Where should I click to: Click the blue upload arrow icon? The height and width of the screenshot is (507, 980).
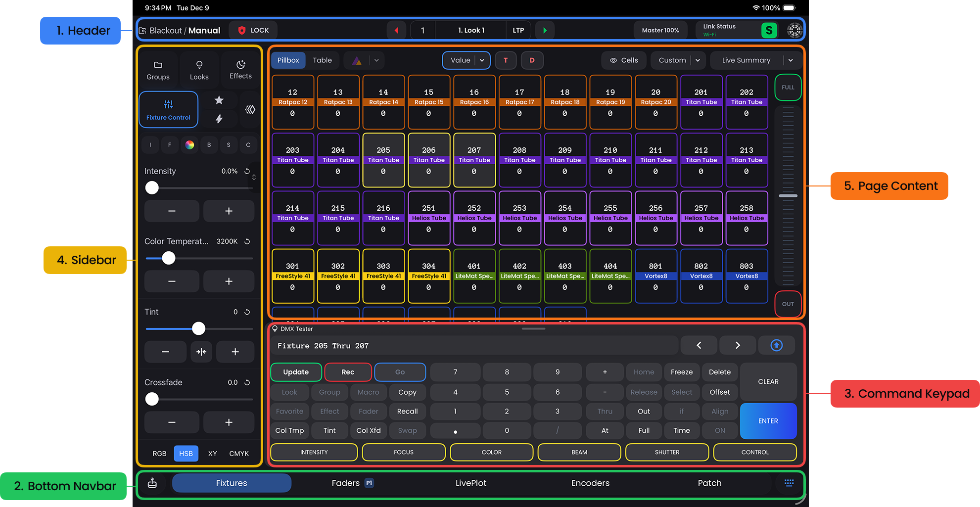coord(776,345)
